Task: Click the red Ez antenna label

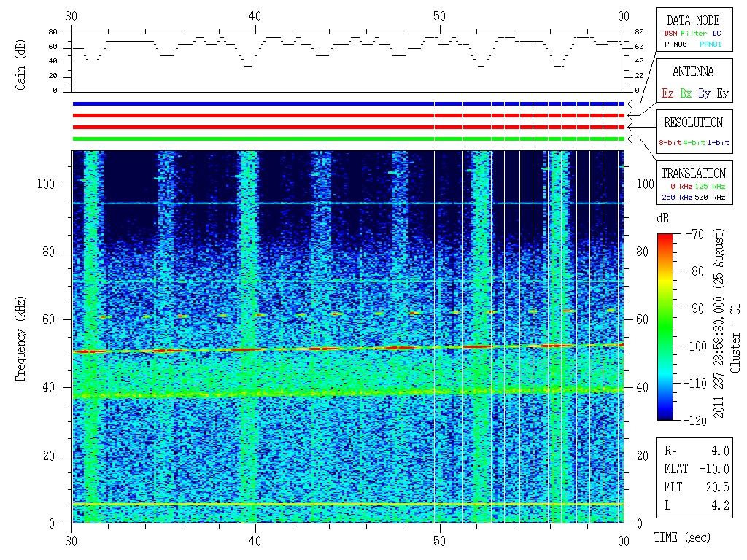Action: tap(667, 93)
